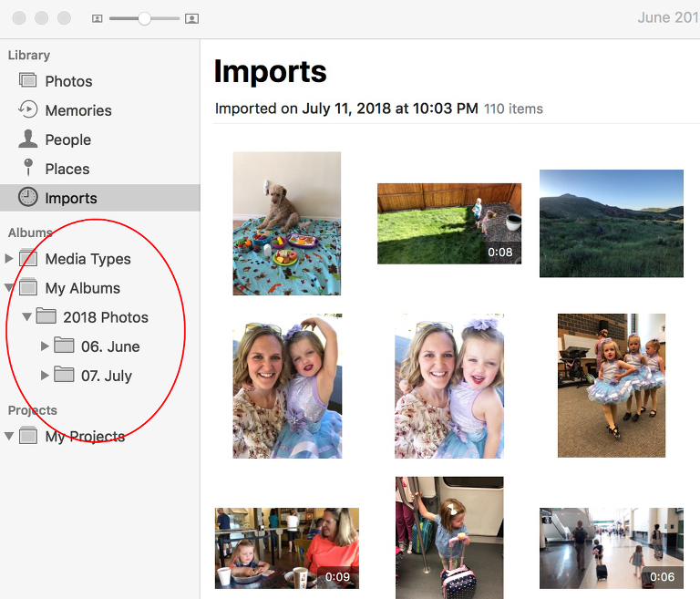The width and height of the screenshot is (700, 599).
Task: Select the People silhouette icon
Action: (27, 139)
